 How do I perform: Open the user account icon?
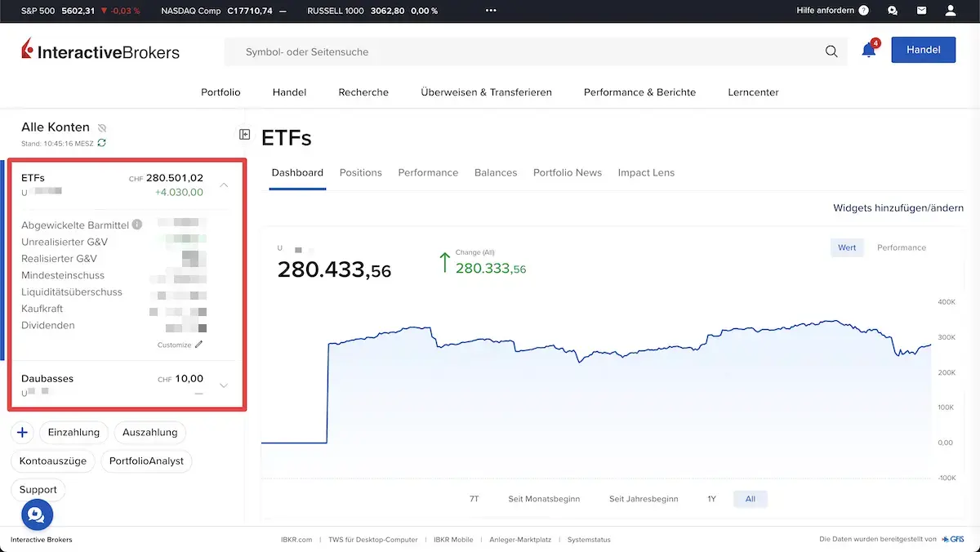(951, 11)
